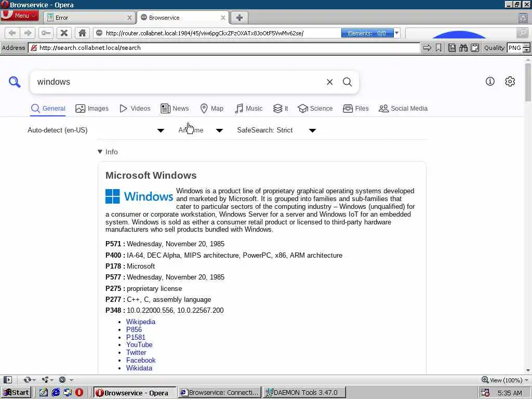Open the Wikidata link
Screen dimensions: 532x399
[x=139, y=368]
